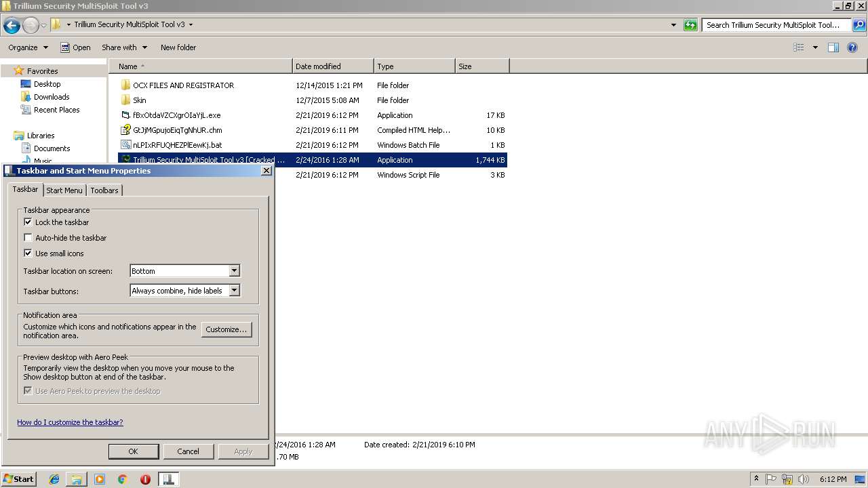Open Action Center flag tray icon
The height and width of the screenshot is (488, 868).
click(771, 479)
